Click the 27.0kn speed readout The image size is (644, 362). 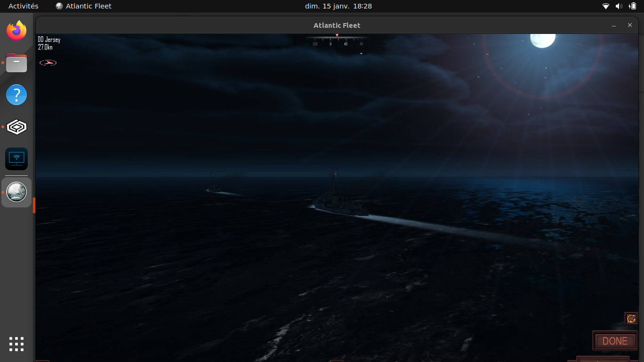click(46, 47)
